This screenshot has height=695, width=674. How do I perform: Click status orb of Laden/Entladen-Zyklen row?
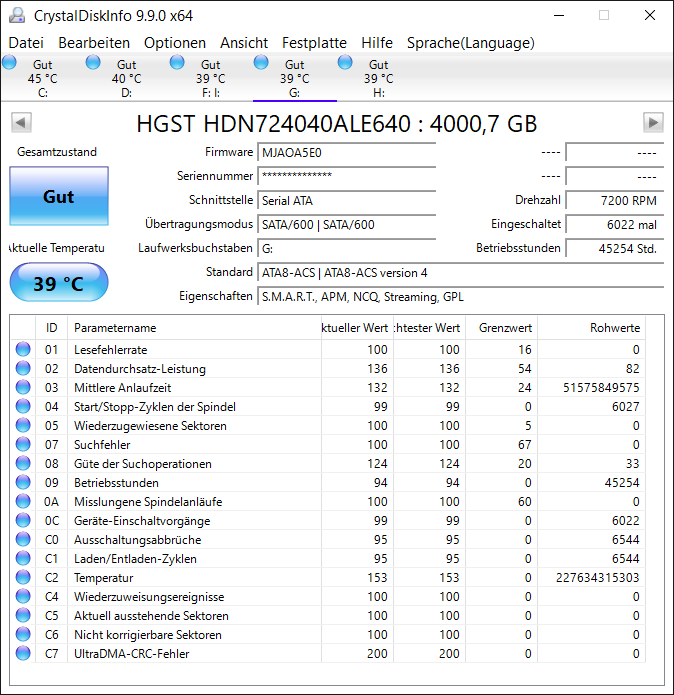coord(23,558)
